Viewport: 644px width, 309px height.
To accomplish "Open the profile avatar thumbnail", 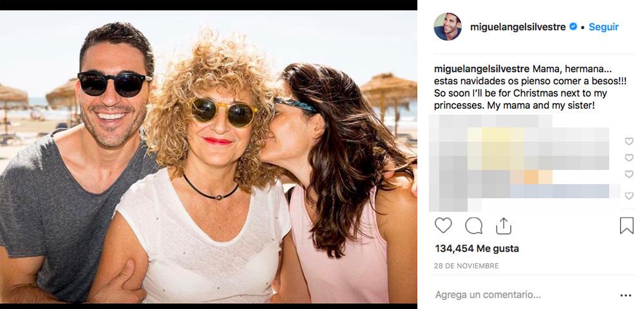I will [x=448, y=27].
